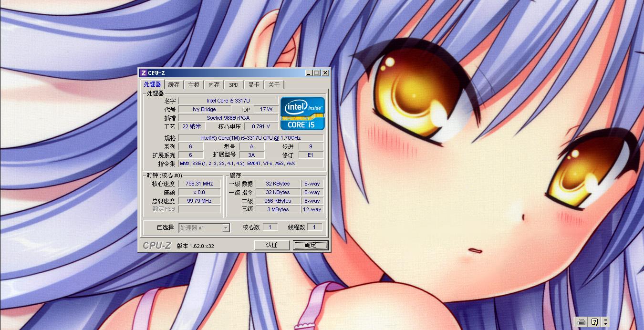
Task: Click the 认证 button
Action: (x=272, y=245)
